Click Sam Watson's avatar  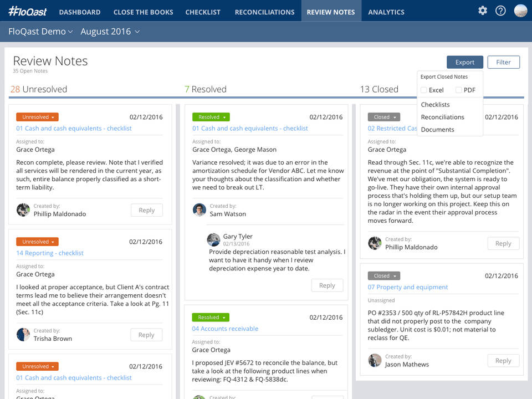click(199, 209)
